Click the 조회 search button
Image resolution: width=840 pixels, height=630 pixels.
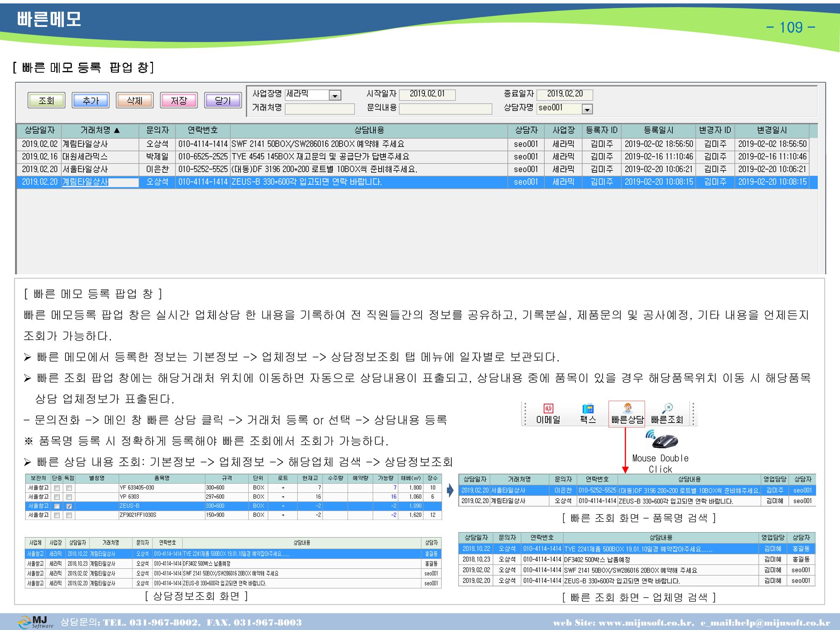point(46,100)
